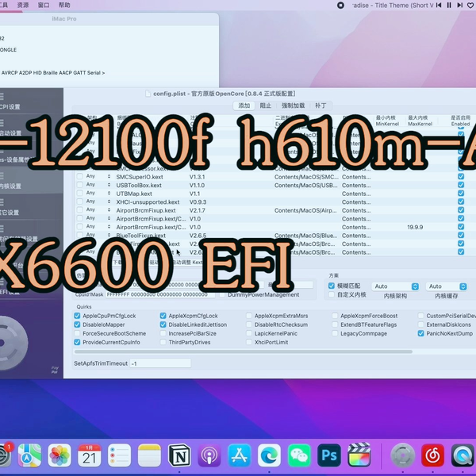Disable the DisableIoMapper quirk

(77, 324)
